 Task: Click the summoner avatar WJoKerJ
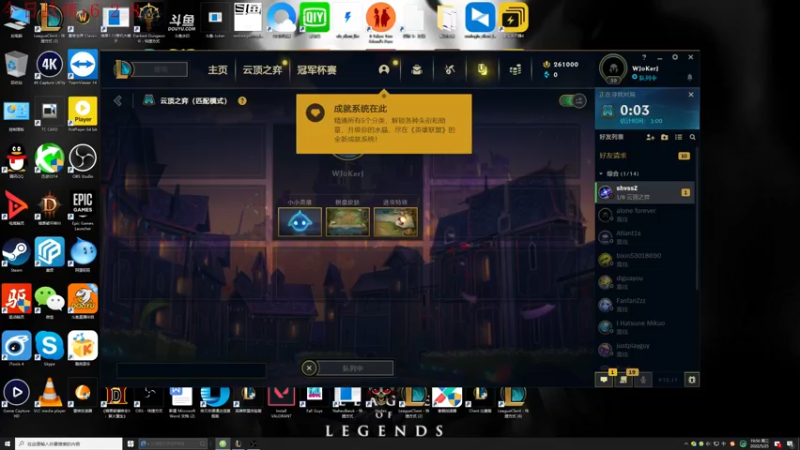click(613, 69)
